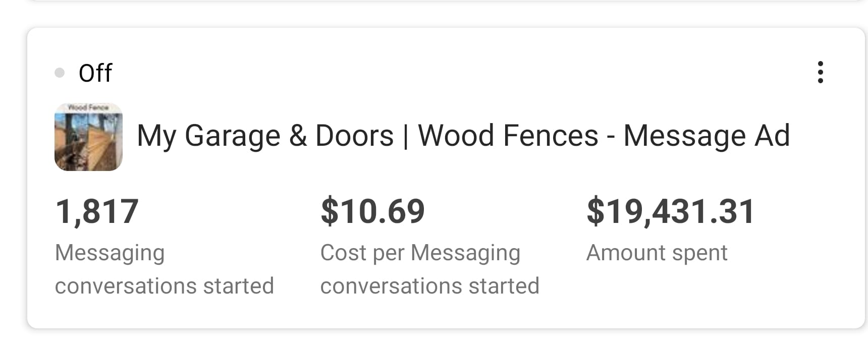Viewport: 868px width, 346px height.
Task: Click the "Messaging" word below 1,817
Action: (110, 253)
